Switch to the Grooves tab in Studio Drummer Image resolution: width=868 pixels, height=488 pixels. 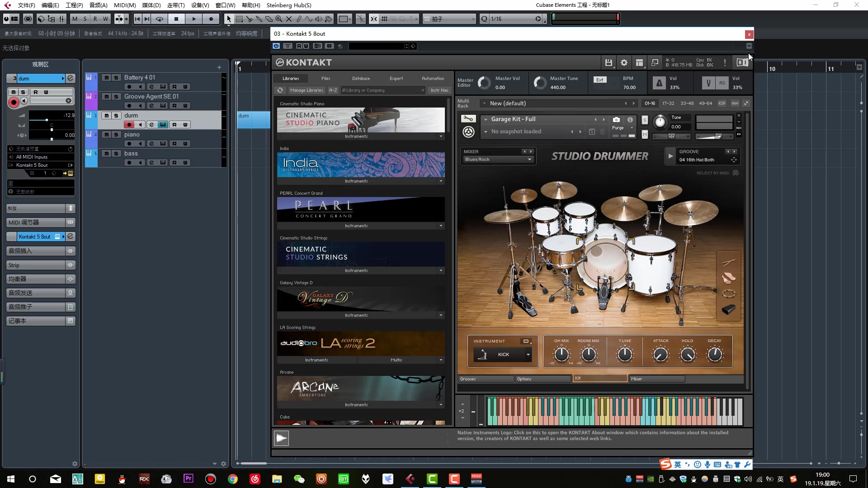point(486,379)
